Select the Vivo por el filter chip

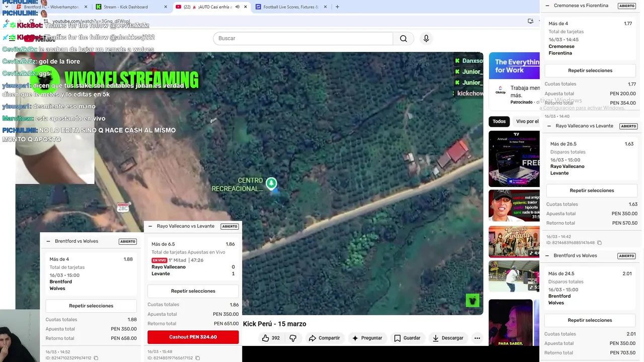(x=526, y=121)
